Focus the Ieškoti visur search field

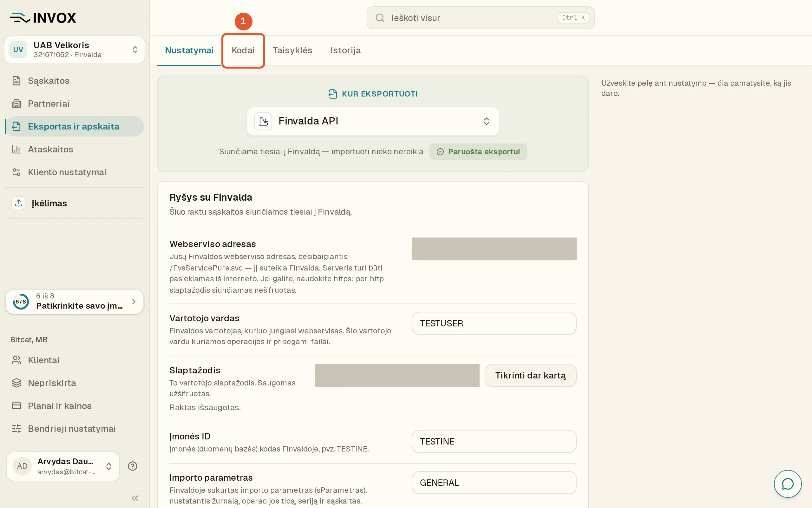point(481,18)
